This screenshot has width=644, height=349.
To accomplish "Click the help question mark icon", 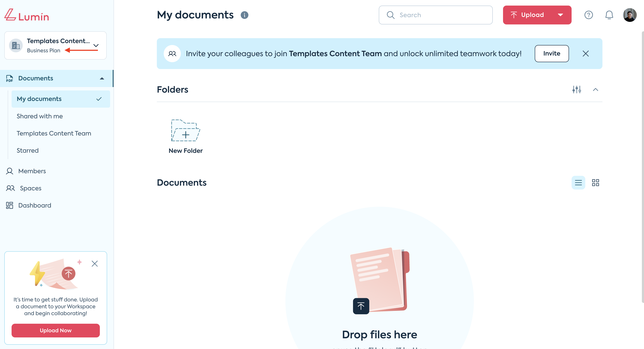I will click(x=589, y=15).
